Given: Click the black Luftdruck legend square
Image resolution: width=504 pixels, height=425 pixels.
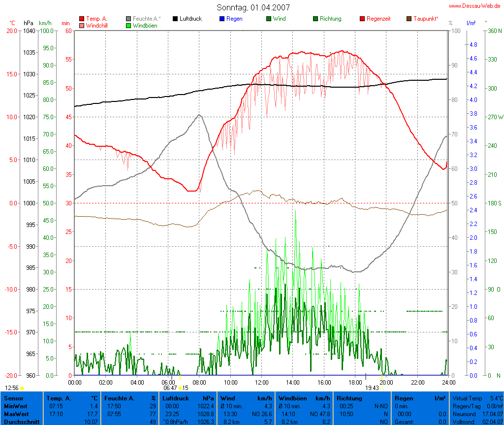Looking at the screenshot, I should (x=175, y=19).
